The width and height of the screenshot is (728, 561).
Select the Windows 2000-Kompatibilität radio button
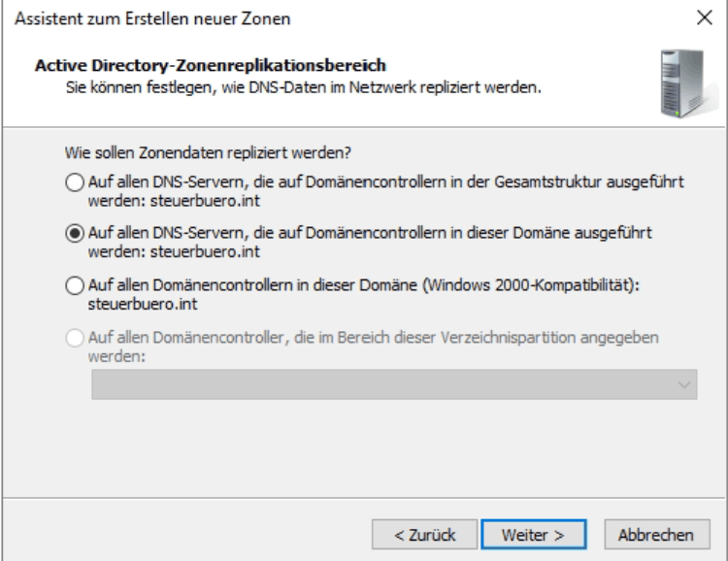tap(75, 285)
